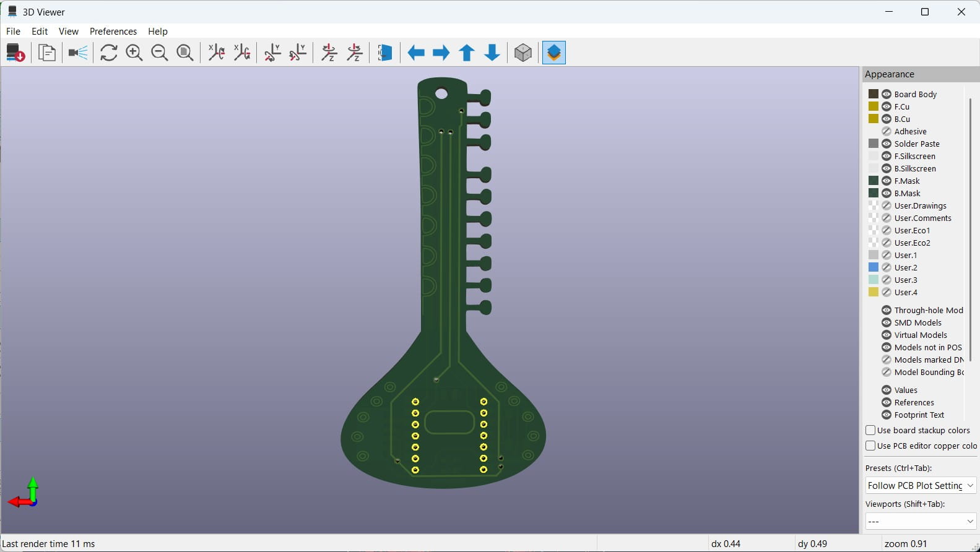The height and width of the screenshot is (552, 980).
Task: Hide the F.Cu layer
Action: click(887, 106)
